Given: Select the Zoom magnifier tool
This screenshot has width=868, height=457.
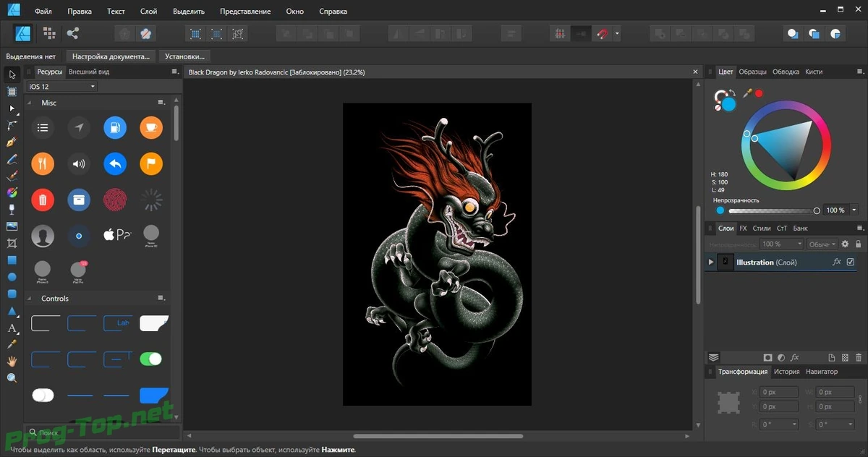Looking at the screenshot, I should click(x=12, y=378).
